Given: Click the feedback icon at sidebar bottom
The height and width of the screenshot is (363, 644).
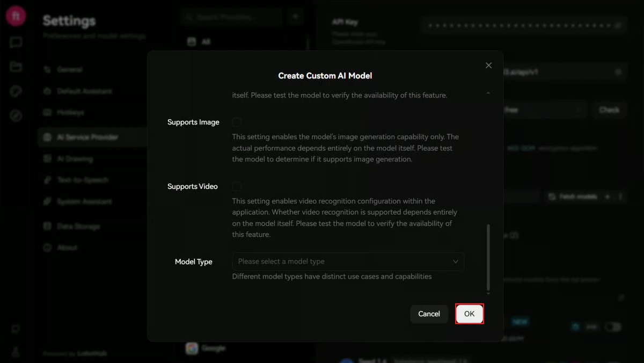Looking at the screenshot, I should (16, 329).
